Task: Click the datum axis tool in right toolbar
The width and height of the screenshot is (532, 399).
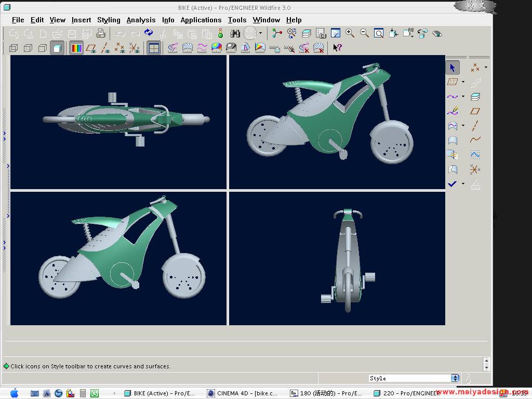Action: [475, 126]
